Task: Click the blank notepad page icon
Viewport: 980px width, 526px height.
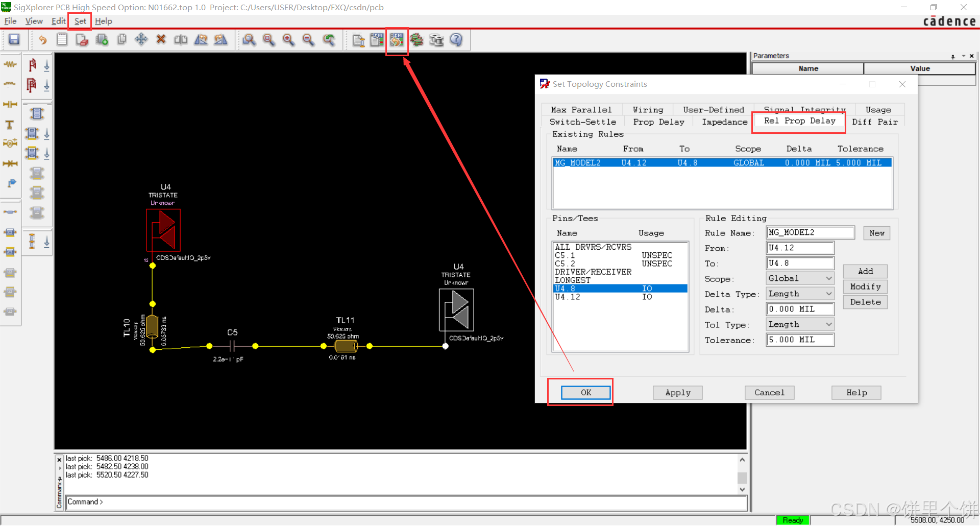Action: [62, 40]
